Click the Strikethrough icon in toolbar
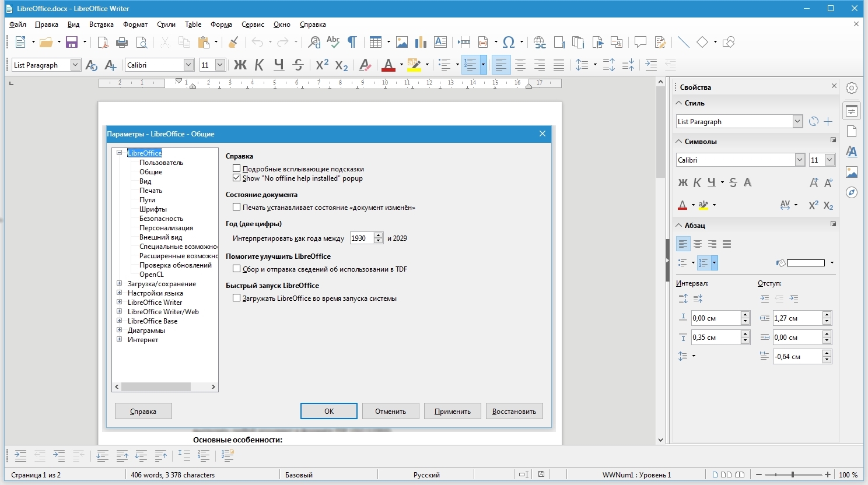This screenshot has height=485, width=868. pos(299,65)
